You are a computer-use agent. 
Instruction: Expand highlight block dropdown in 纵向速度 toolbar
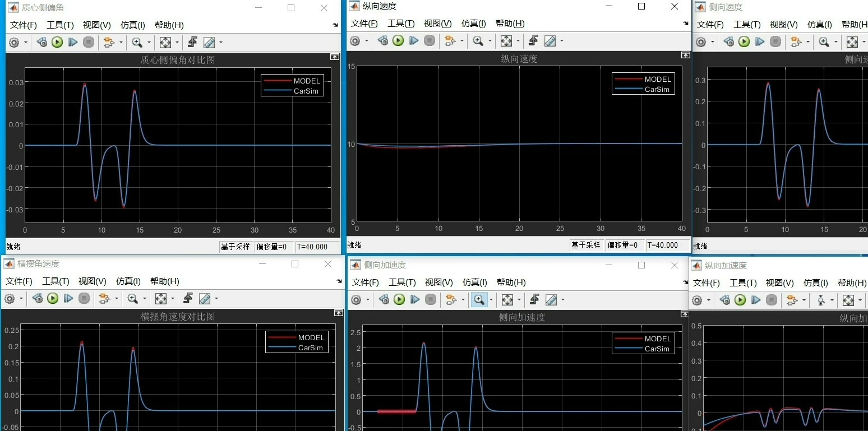pyautogui.click(x=461, y=41)
